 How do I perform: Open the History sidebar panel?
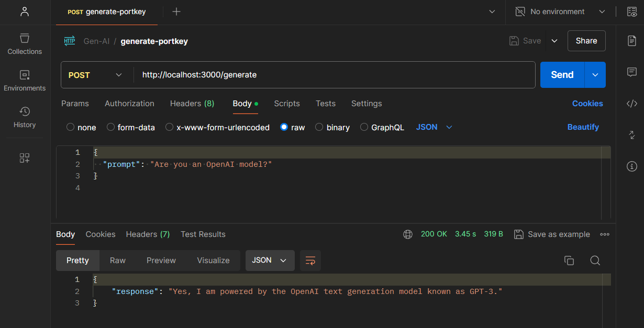[x=25, y=117]
